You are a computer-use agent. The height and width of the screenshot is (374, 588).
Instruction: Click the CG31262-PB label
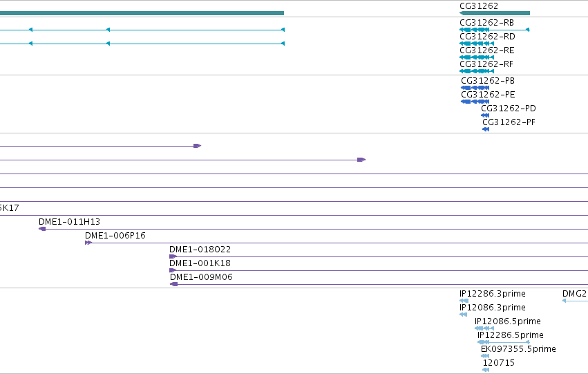(488, 81)
